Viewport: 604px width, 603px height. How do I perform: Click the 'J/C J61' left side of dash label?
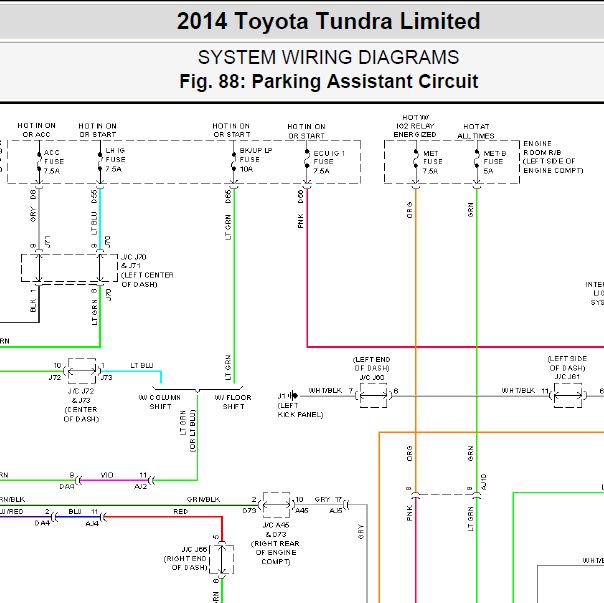(567, 368)
